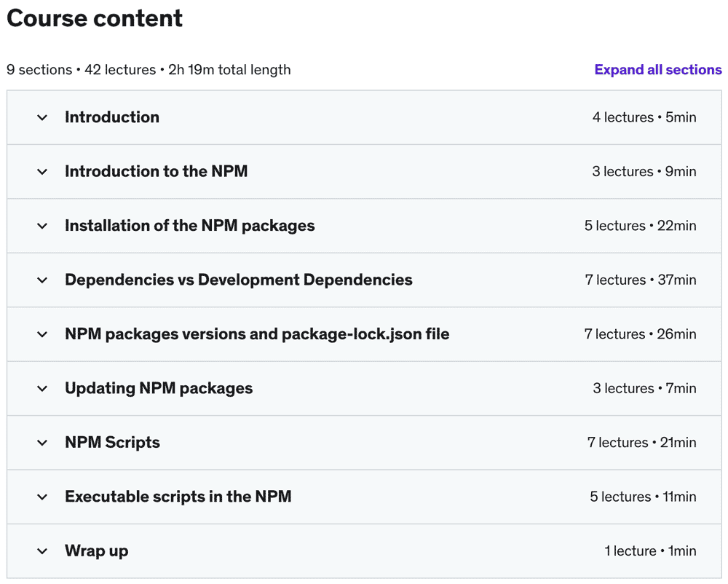728x584 pixels.
Task: Toggle chevron next to Installation of the NPM packages
Action: point(42,226)
